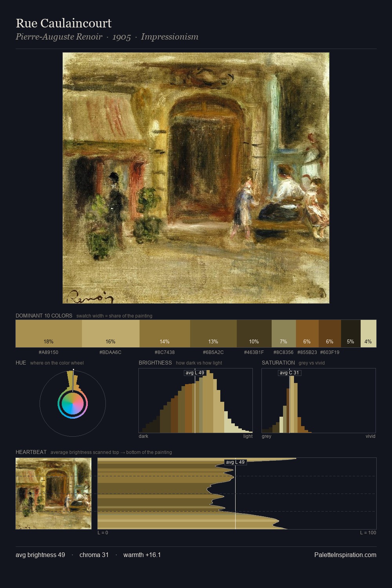Open the small heartbeat painting thumbnail

point(53,494)
